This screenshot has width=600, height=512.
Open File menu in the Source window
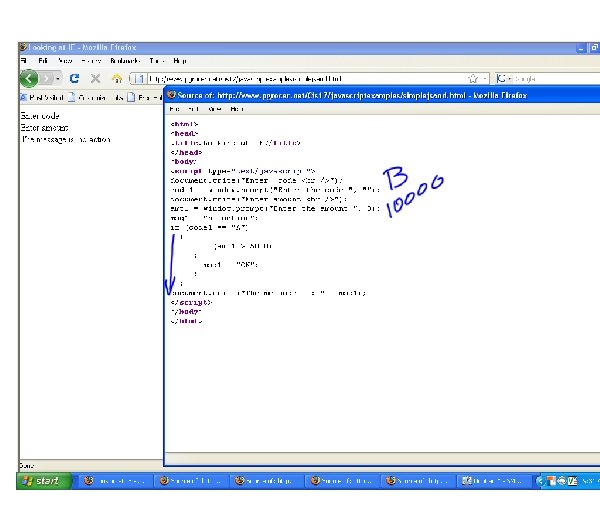click(x=174, y=109)
